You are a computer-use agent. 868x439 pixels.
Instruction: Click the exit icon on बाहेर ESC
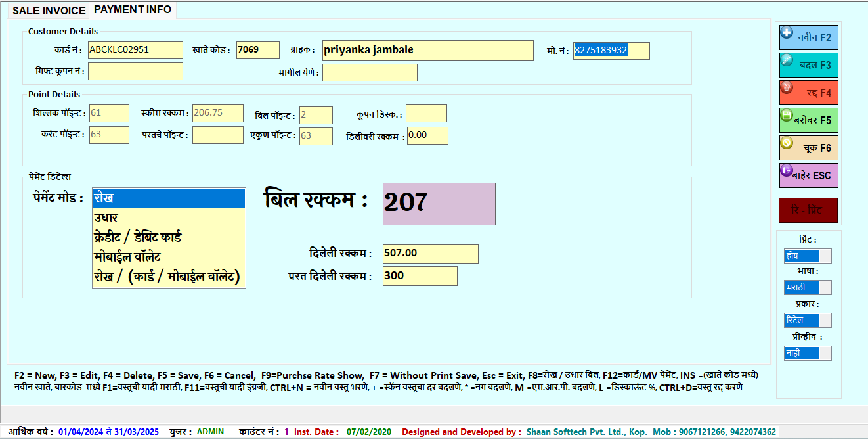786,170
